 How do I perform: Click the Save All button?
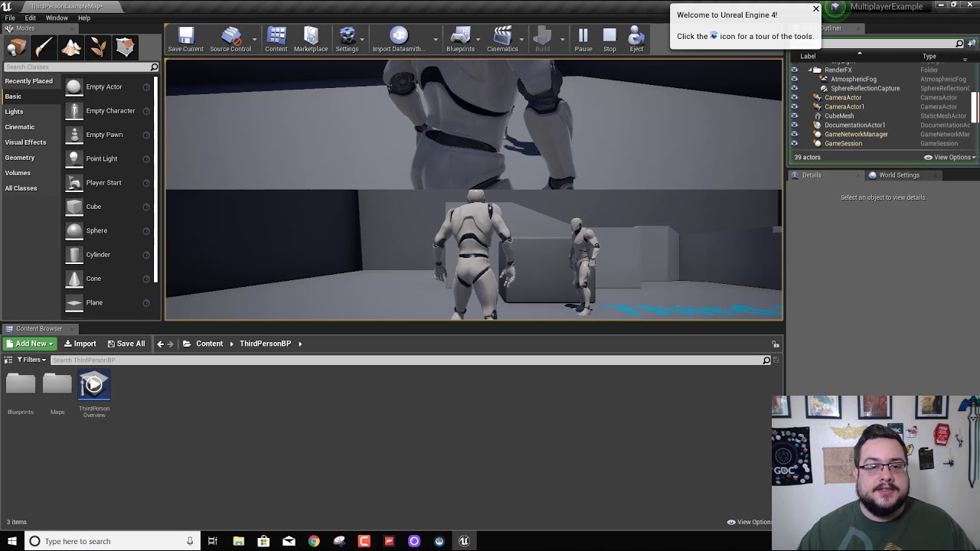[x=126, y=344]
